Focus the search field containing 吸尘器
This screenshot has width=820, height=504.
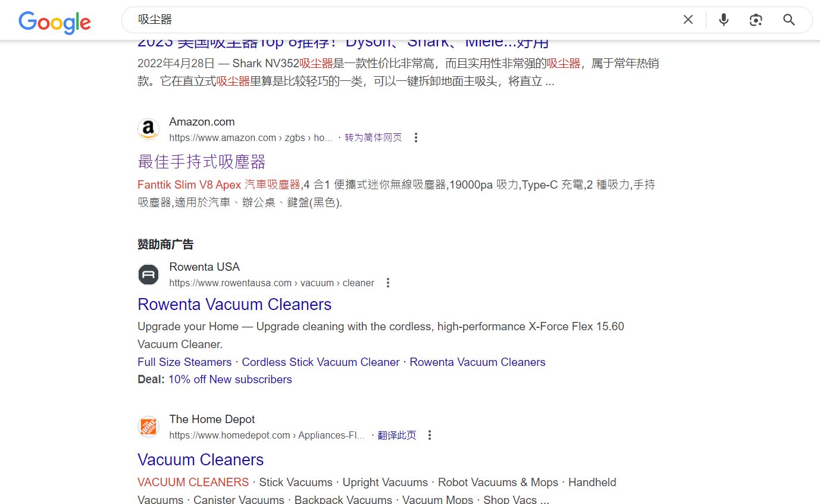tap(405, 20)
